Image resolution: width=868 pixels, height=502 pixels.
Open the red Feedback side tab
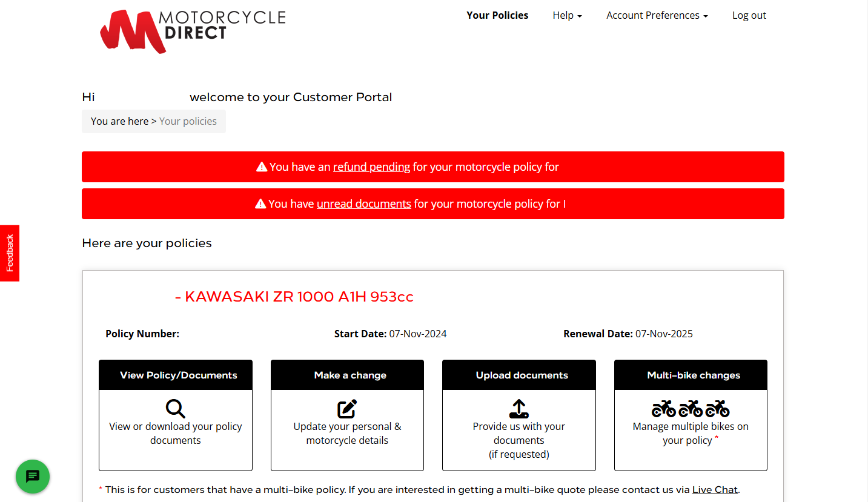tap(10, 253)
